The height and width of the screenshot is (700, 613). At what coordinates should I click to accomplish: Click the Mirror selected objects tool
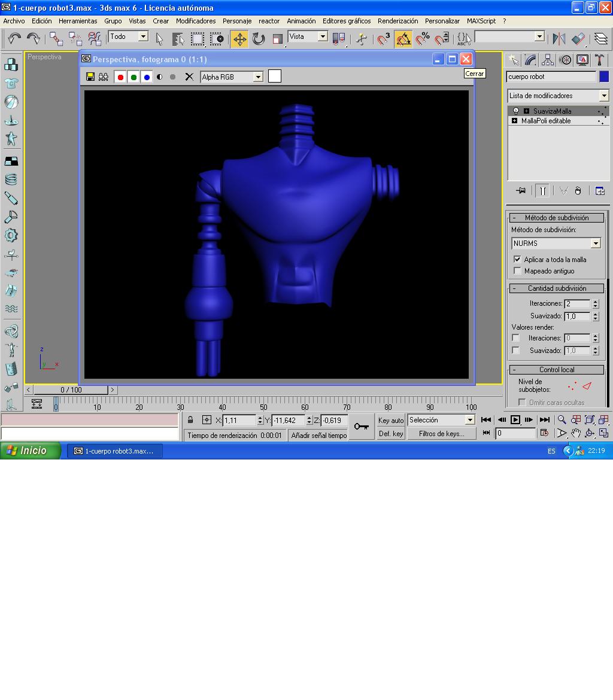point(559,39)
